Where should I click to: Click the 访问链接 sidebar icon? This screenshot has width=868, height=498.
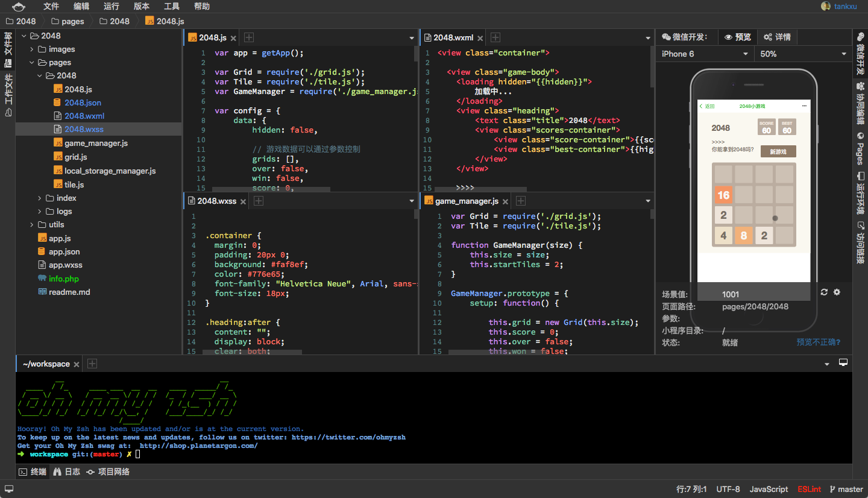click(x=861, y=241)
